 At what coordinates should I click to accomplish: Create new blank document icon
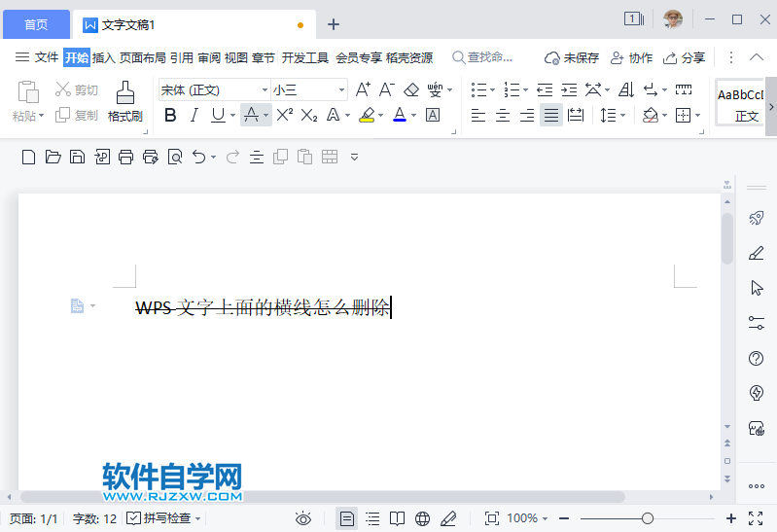29,158
